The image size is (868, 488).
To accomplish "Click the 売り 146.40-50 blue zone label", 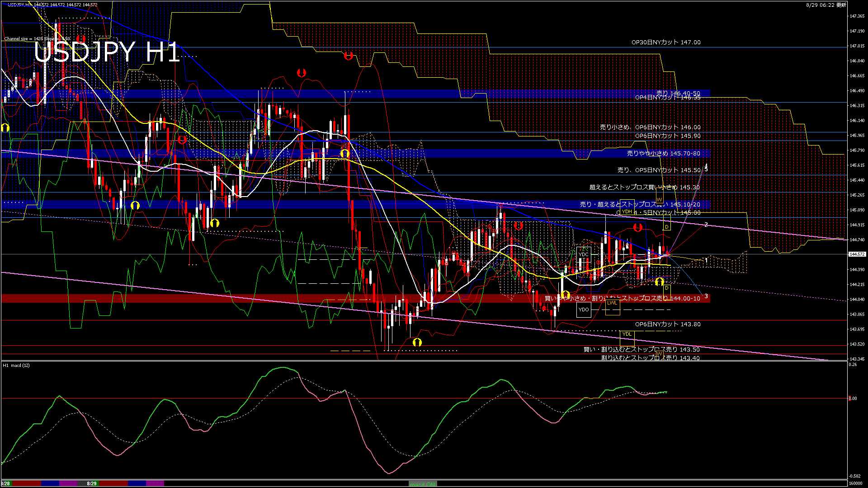I will (678, 93).
